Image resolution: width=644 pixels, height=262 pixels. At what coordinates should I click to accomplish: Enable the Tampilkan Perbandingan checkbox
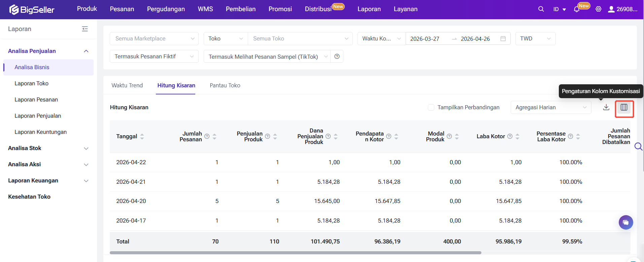(x=431, y=107)
